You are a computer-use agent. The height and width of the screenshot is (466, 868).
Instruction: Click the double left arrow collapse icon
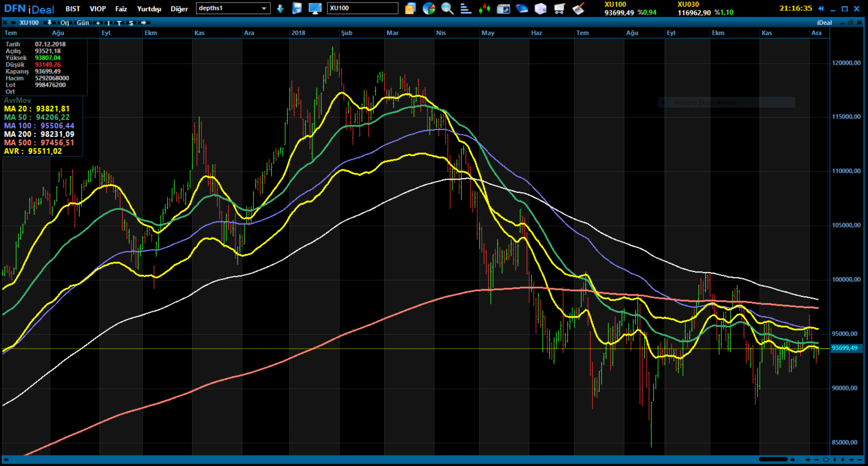[821, 8]
